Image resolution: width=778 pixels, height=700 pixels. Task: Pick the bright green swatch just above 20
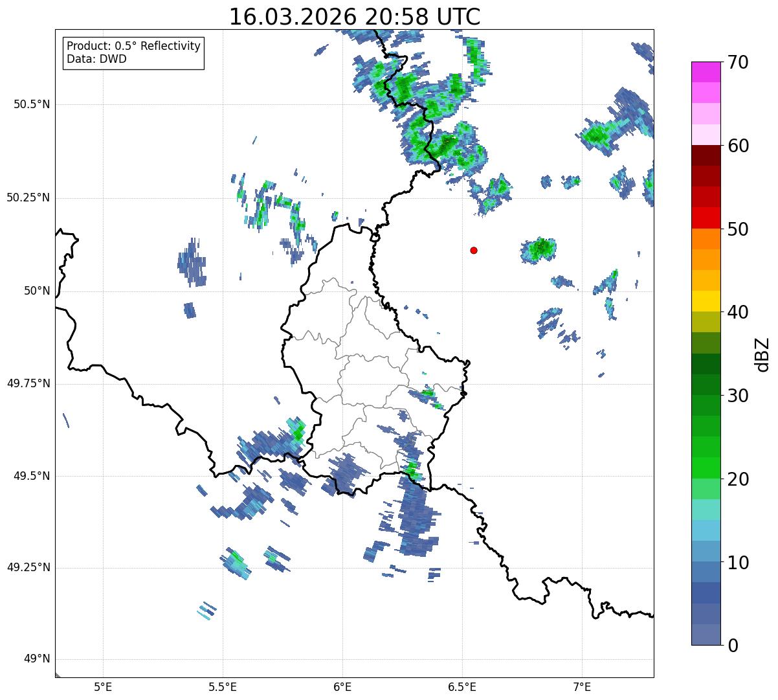click(706, 468)
